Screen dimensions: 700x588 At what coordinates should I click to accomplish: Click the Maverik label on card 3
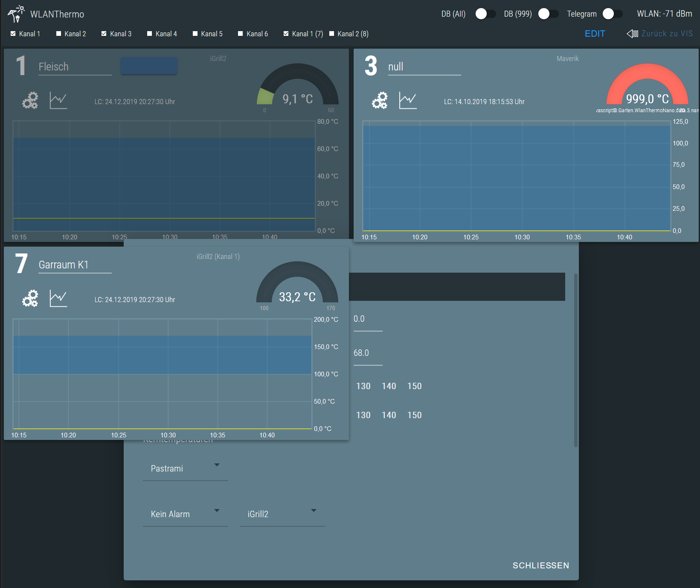[x=568, y=58]
